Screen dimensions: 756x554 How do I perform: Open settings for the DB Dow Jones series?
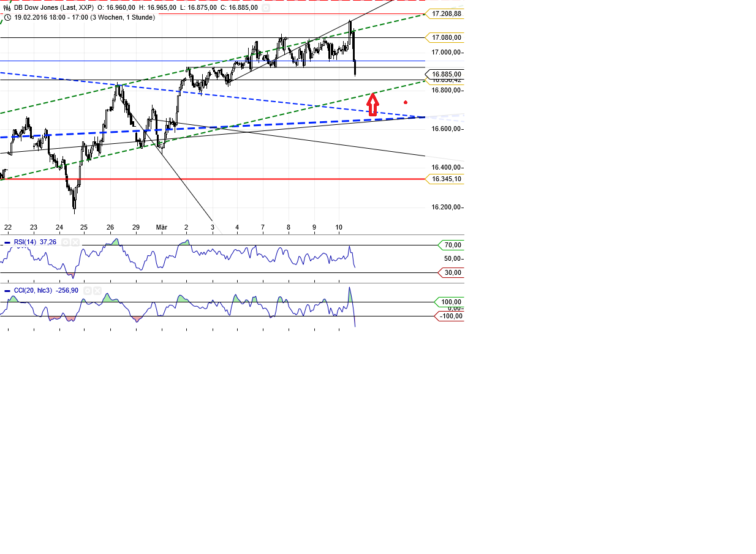[x=265, y=8]
